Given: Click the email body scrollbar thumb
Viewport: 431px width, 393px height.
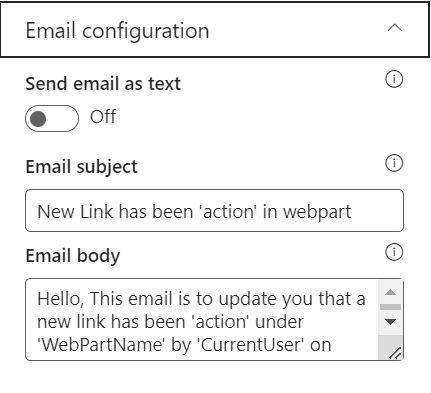Looking at the screenshot, I should click(x=390, y=307).
